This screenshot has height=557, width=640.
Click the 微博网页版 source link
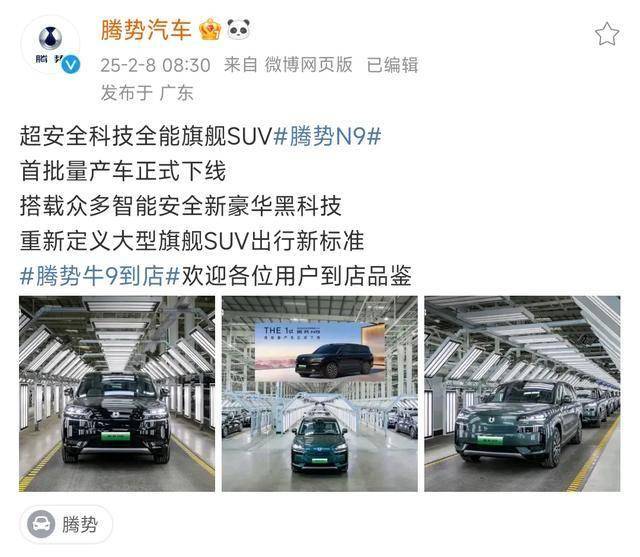tap(309, 65)
